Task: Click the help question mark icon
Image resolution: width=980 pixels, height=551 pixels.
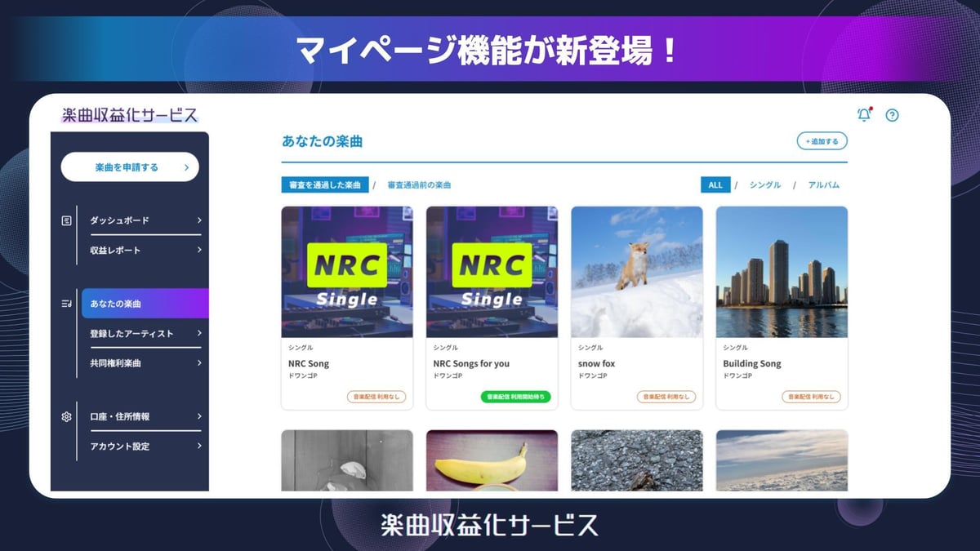Action: click(x=892, y=115)
